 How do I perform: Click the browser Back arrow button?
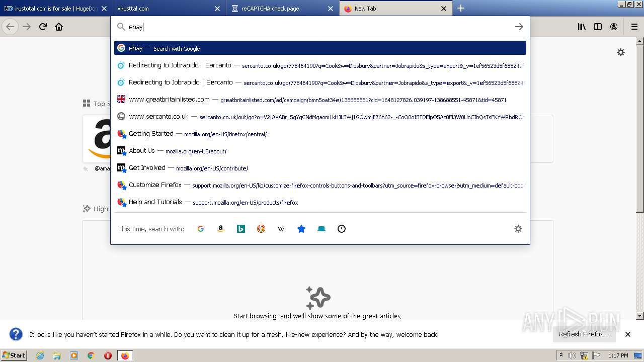[10, 27]
